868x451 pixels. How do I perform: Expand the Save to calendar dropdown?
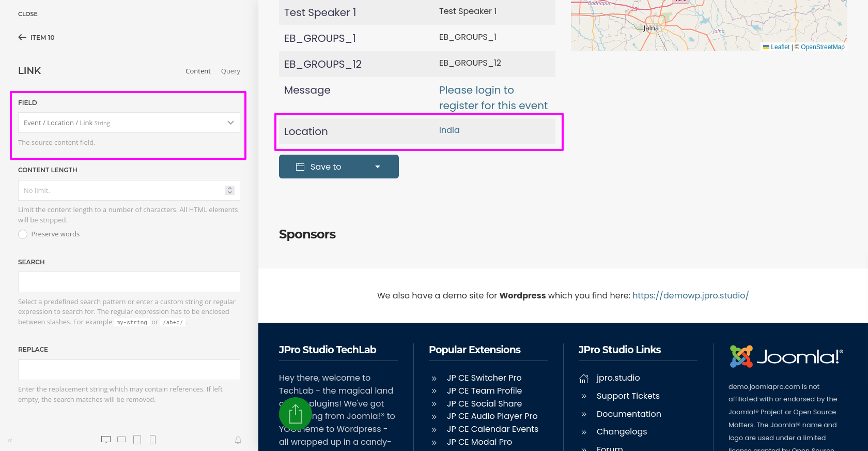tap(378, 167)
